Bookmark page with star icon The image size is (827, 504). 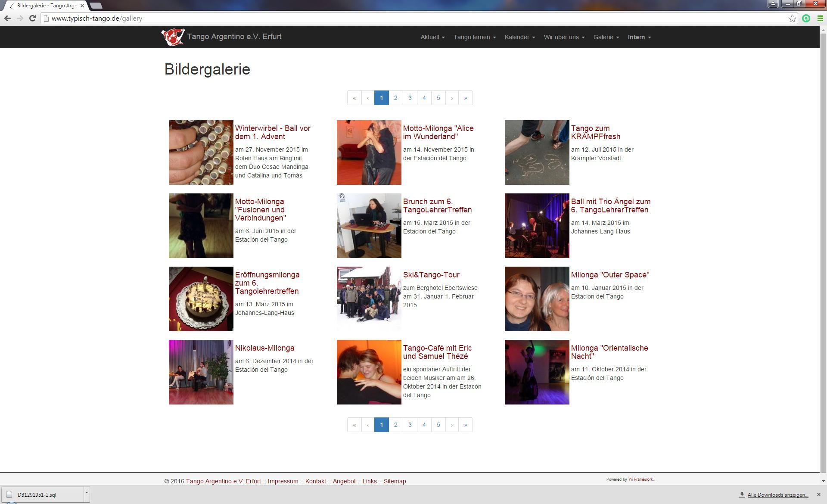(792, 18)
